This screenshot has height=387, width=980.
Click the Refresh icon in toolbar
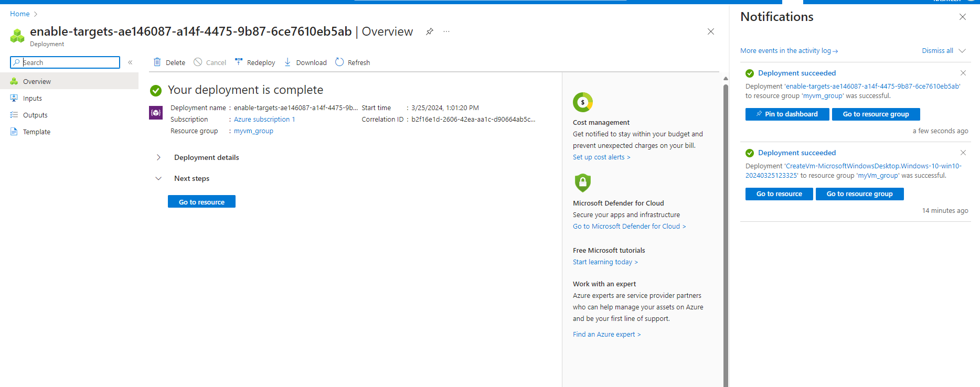tap(339, 62)
